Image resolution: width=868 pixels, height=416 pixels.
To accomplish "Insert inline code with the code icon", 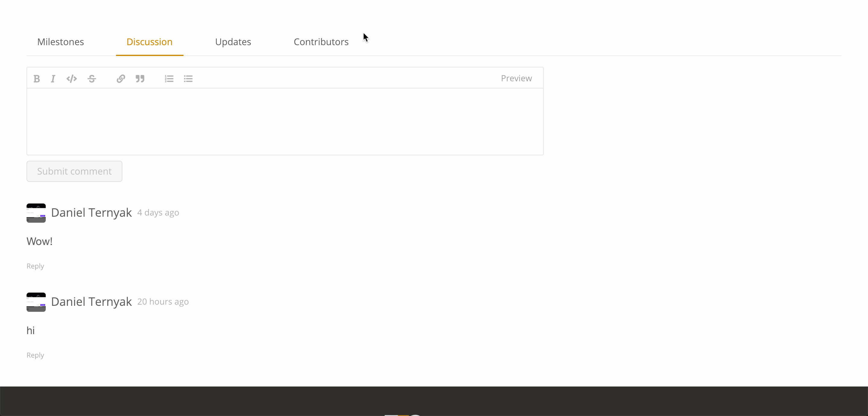I will [x=72, y=79].
